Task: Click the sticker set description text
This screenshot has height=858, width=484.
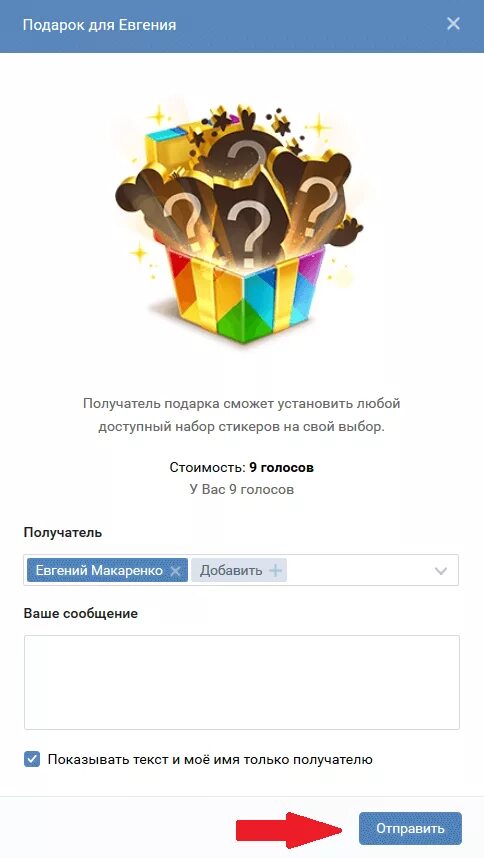Action: pyautogui.click(x=242, y=415)
